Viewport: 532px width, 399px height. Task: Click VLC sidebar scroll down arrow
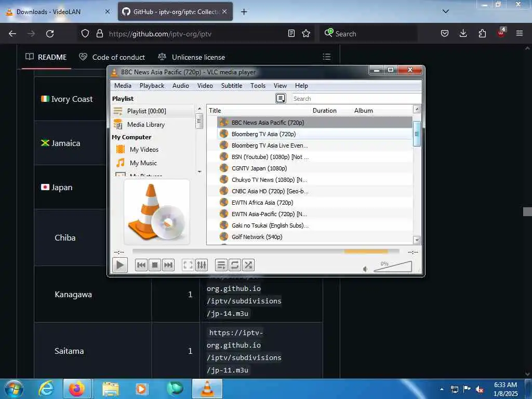199,171
